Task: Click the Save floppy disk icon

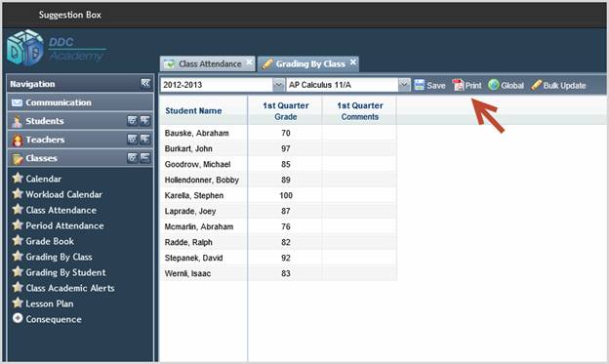Action: click(419, 85)
